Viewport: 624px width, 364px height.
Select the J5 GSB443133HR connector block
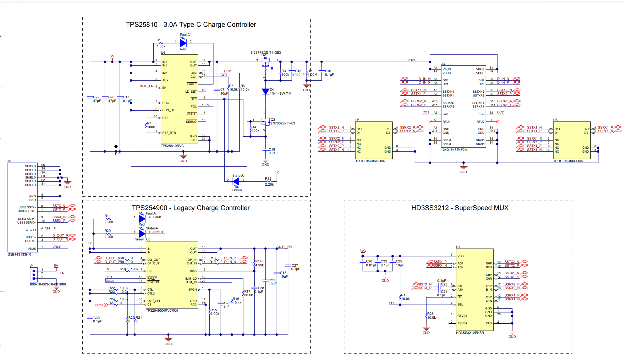pyautogui.click(x=22, y=208)
